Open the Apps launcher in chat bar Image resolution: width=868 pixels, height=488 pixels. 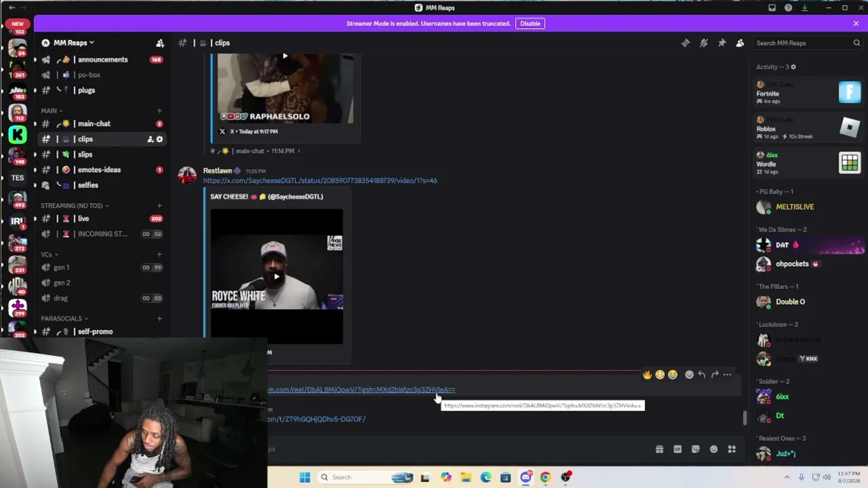[x=732, y=449]
